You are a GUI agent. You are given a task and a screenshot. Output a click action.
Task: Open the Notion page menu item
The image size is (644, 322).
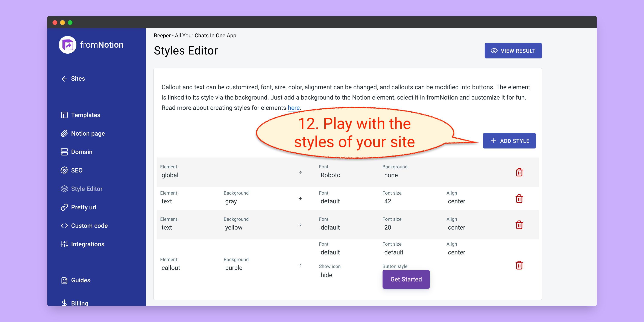pyautogui.click(x=88, y=134)
